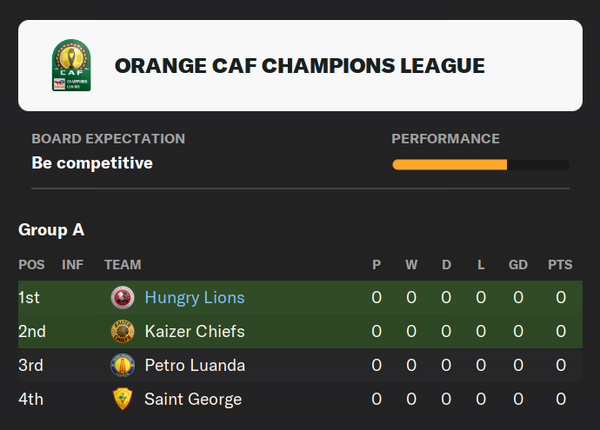Click Saint George's points value
The image size is (600, 430).
point(561,399)
